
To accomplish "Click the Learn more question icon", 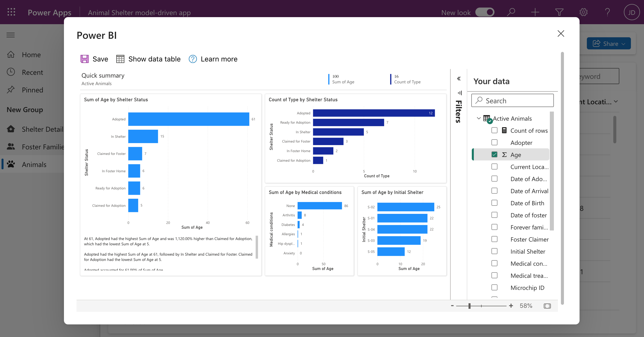I will point(193,59).
